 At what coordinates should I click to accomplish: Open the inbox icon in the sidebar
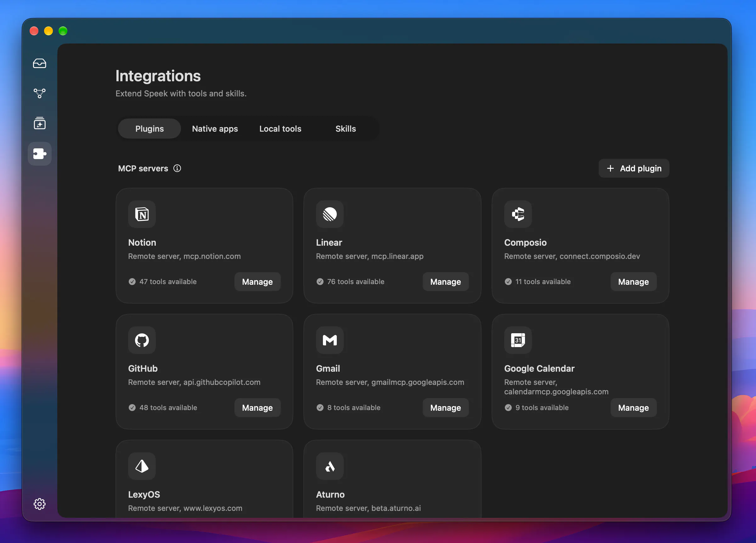[x=39, y=63]
